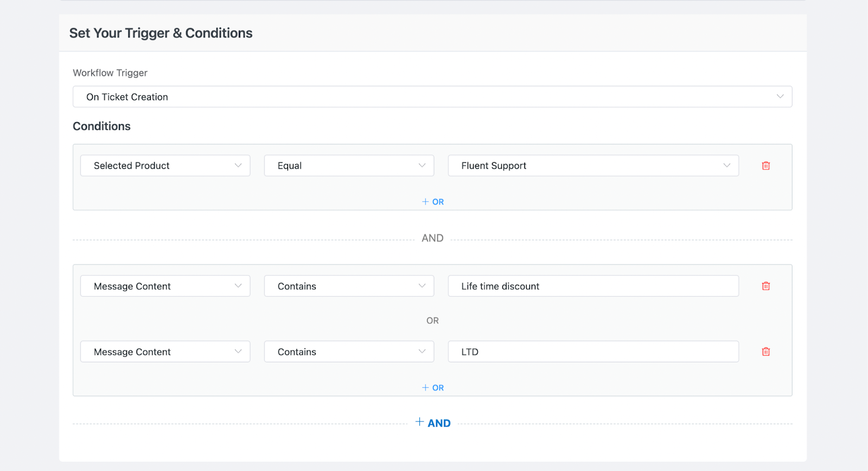Click chevron arrow in Fluent Support select
This screenshot has height=471, width=868.
tap(726, 166)
